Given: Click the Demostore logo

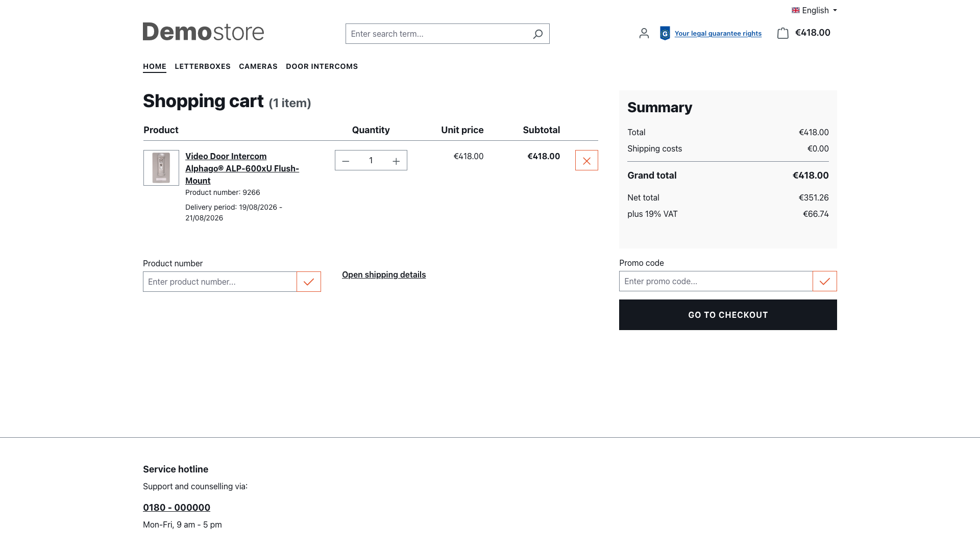Looking at the screenshot, I should click(203, 32).
